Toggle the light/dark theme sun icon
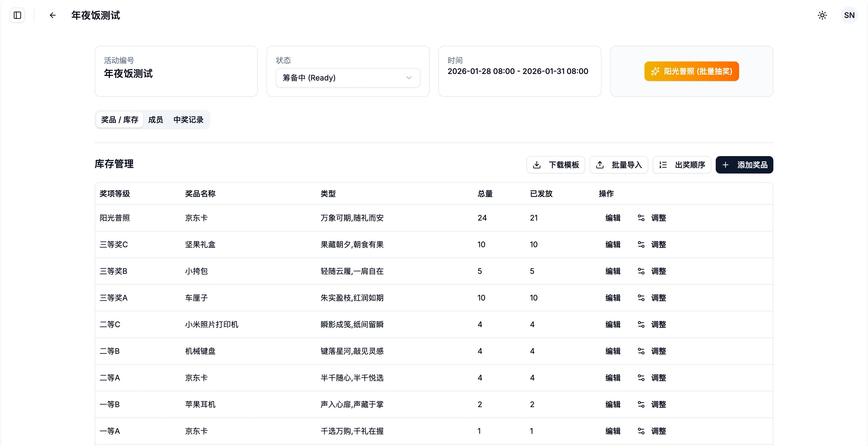Viewport: 868px width, 446px height. (822, 15)
